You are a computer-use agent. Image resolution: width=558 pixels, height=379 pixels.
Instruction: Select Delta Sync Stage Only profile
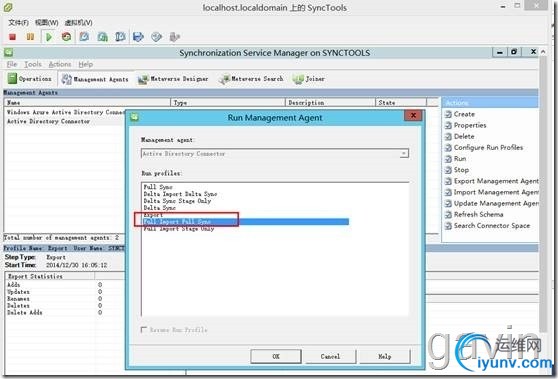click(177, 201)
